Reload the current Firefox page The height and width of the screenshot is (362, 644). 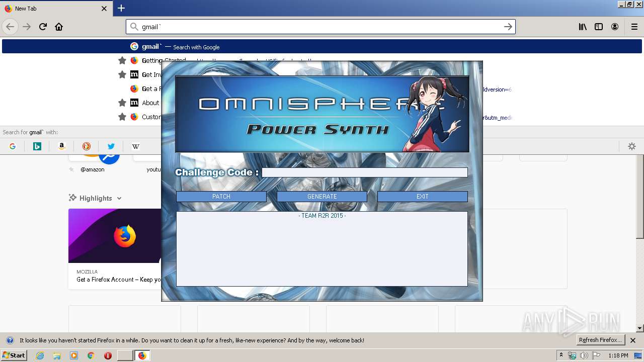tap(43, 27)
